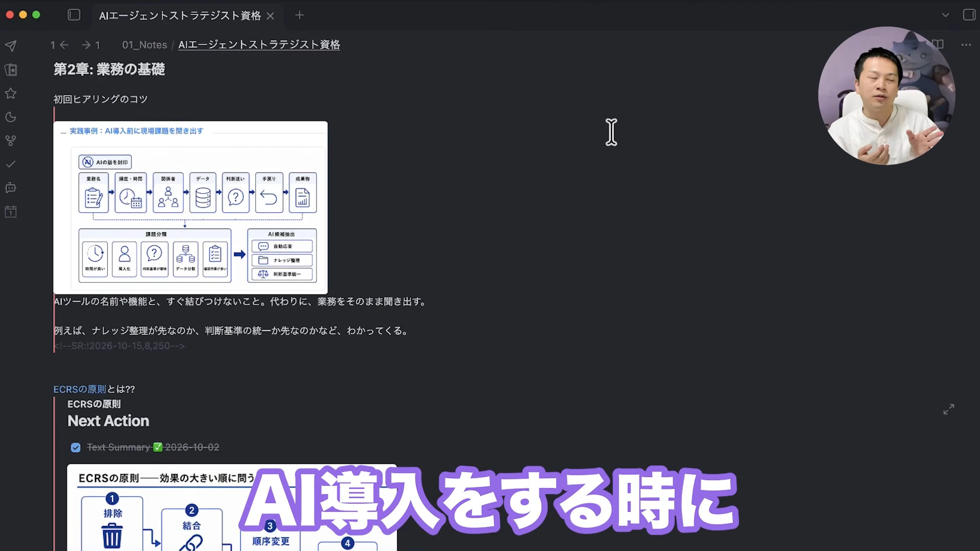Open new tab with plus button
The width and height of the screenshot is (980, 551).
pos(300,15)
